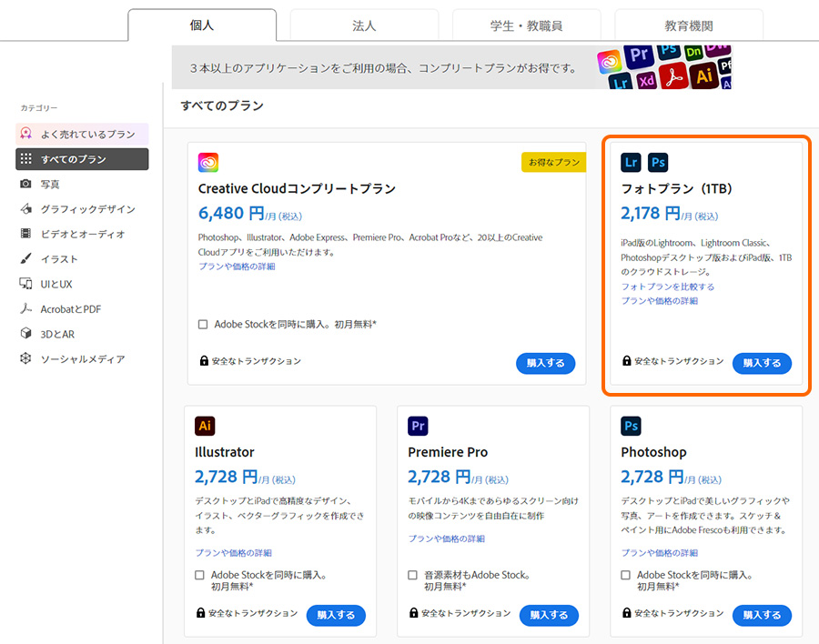Viewport: 819px width, 644px height.
Task: Click the lock icon in Photoshop card
Action: click(627, 613)
